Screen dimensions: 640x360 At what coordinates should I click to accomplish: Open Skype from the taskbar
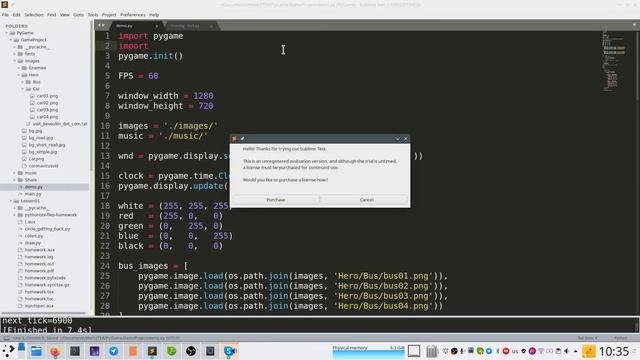pos(230,351)
